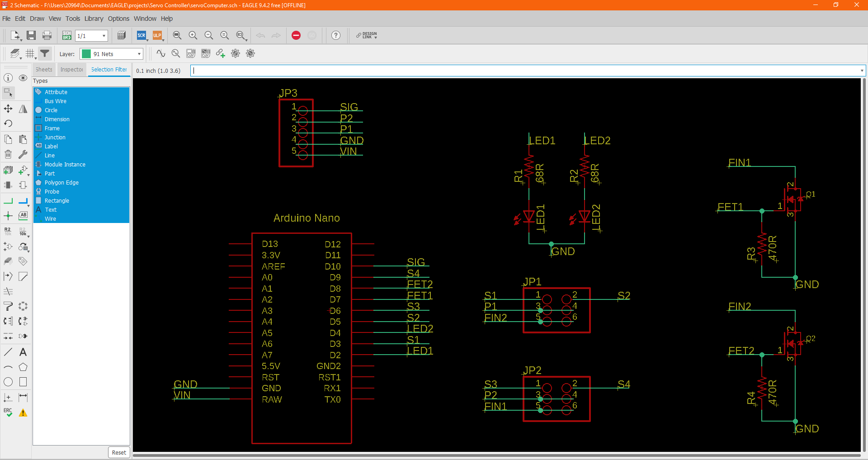The image size is (868, 460).
Task: Select the Rotate tool
Action: click(8, 123)
